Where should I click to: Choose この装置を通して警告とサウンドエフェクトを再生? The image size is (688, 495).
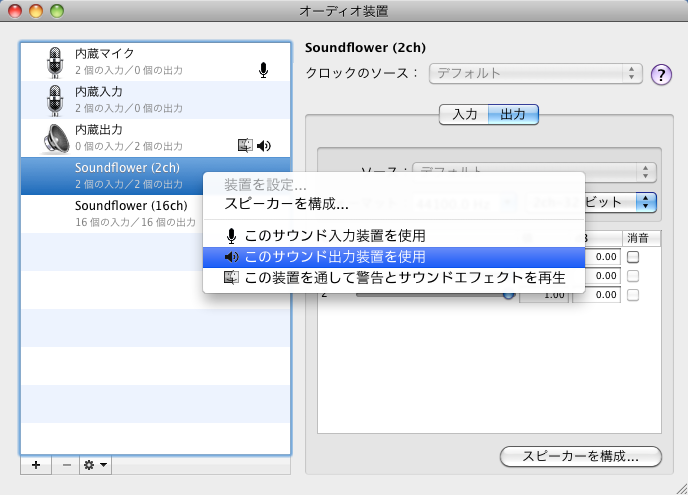(x=394, y=277)
